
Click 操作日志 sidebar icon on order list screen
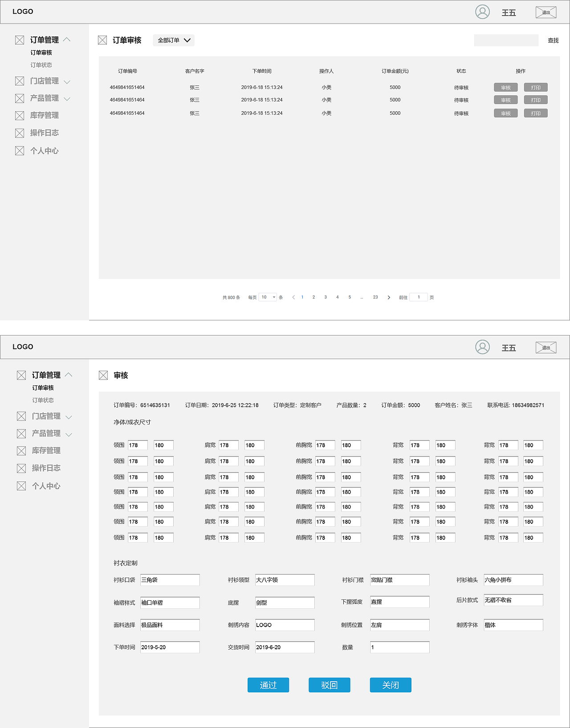click(x=20, y=133)
